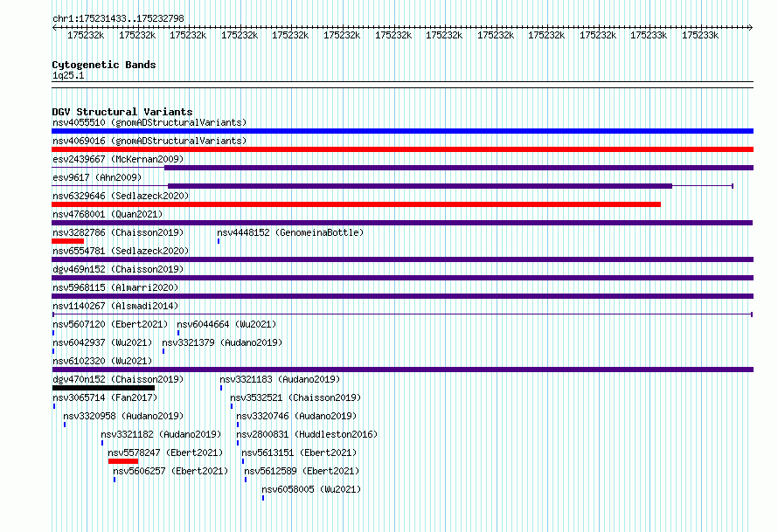Open variant nsv6329646 (Sedlazeck2020)
Image resolution: width=778 pixels, height=532 pixels.
coord(121,196)
